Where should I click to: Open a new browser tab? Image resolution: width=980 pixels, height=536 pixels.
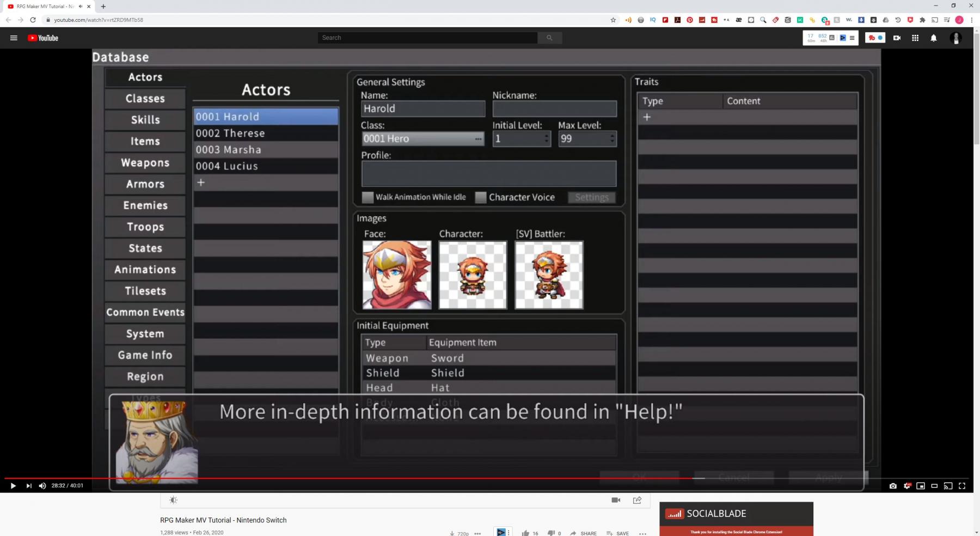click(x=103, y=7)
